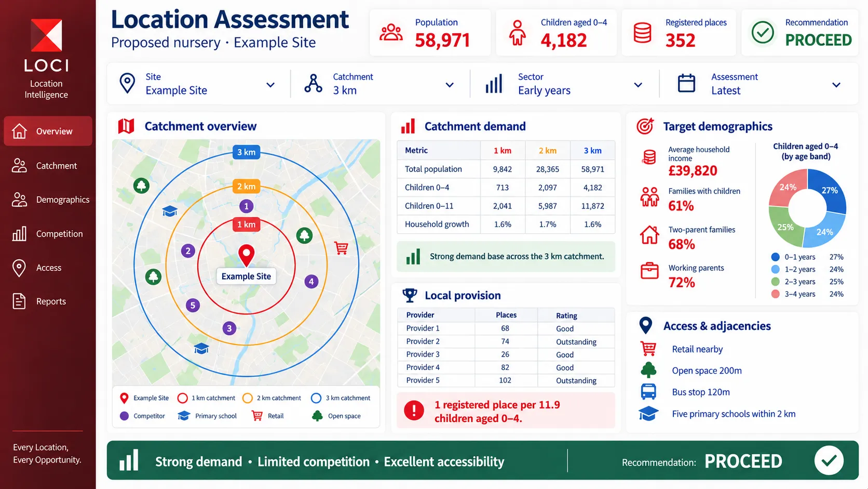This screenshot has height=489, width=868.
Task: Click the Access pin icon in sidebar
Action: [19, 268]
